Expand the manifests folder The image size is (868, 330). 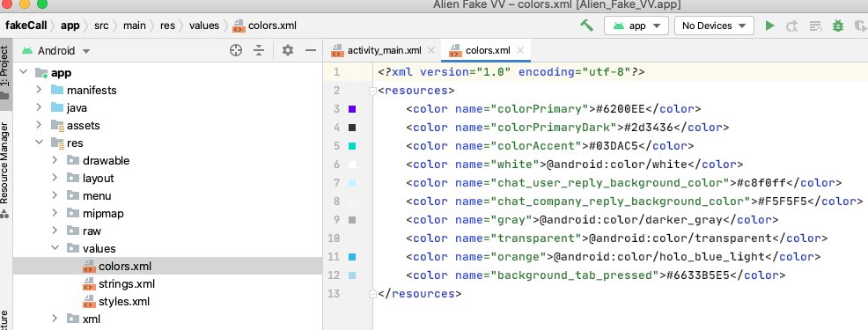pos(39,91)
